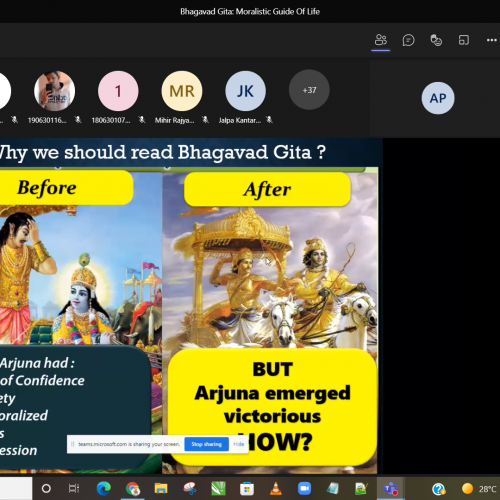The width and height of the screenshot is (500, 500).
Task: Click participant name 'Jalpa Kantar...'
Action: coord(240,120)
